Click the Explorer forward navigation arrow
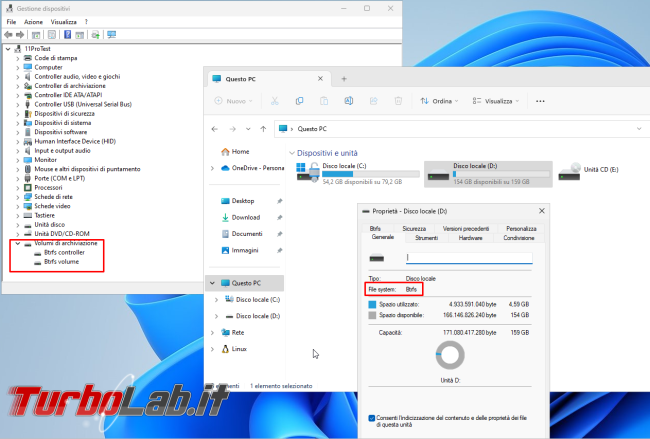Image resolution: width=650 pixels, height=439 pixels. pyautogui.click(x=233, y=129)
